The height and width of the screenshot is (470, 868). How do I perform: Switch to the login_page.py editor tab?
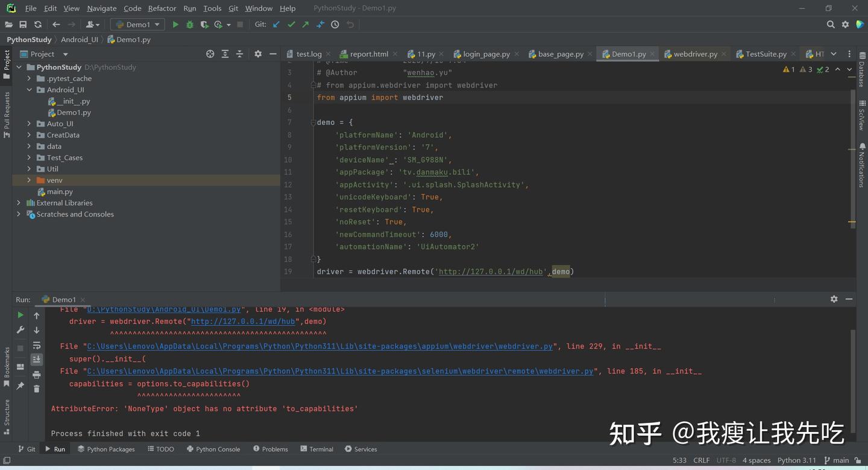(486, 54)
